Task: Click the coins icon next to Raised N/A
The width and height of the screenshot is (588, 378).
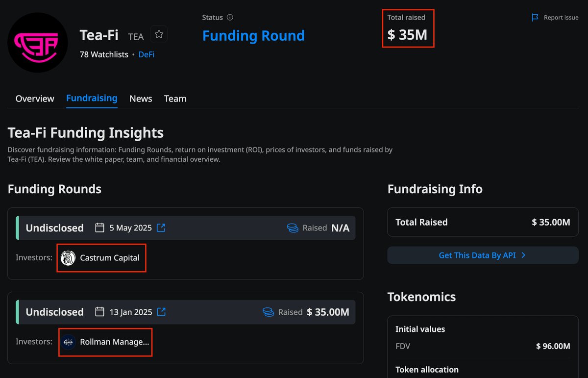Action: coord(293,227)
